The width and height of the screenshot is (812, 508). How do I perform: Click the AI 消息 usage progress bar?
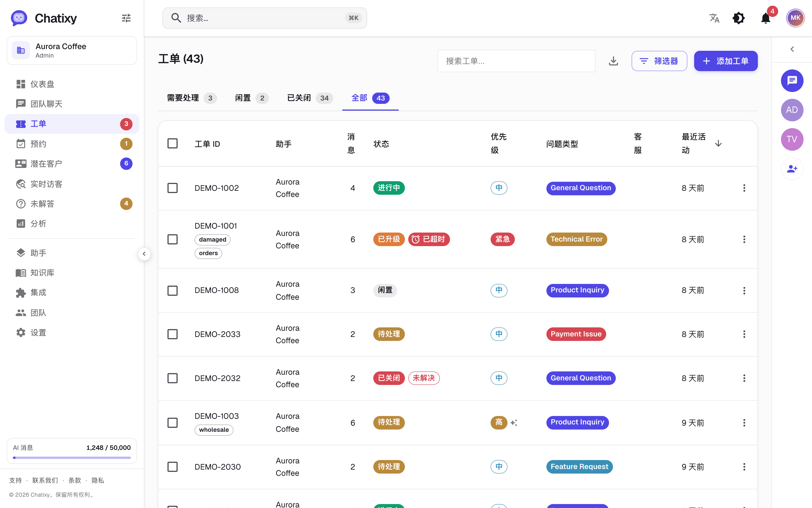(72, 457)
